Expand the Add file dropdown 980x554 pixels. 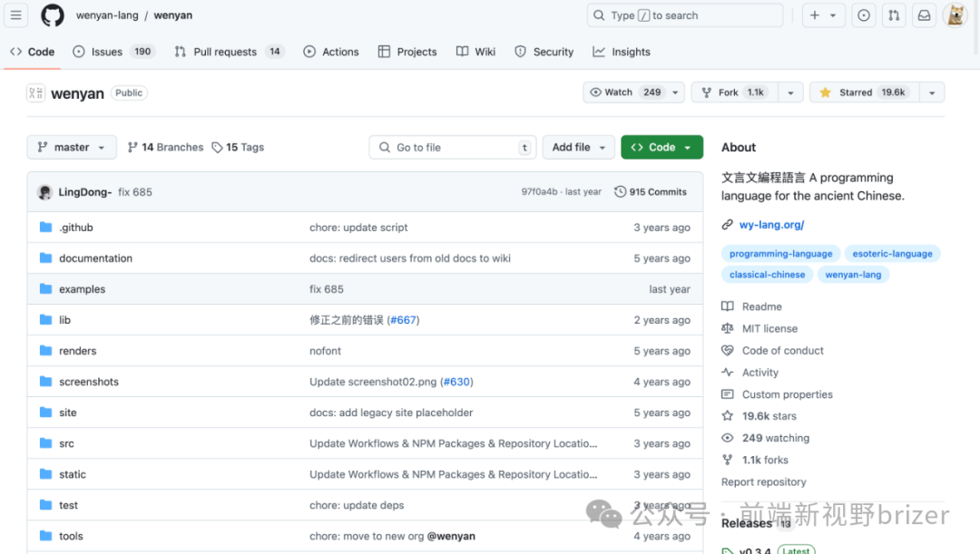click(x=579, y=148)
